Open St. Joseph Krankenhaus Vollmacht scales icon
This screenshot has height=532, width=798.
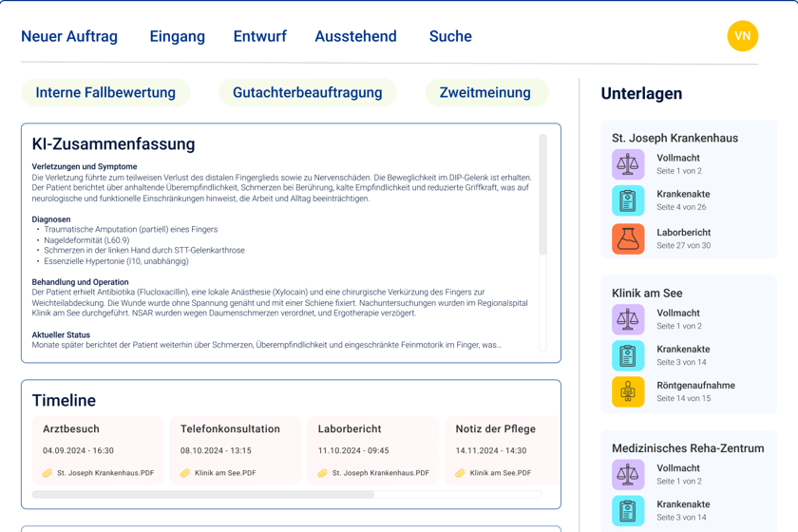(x=628, y=164)
